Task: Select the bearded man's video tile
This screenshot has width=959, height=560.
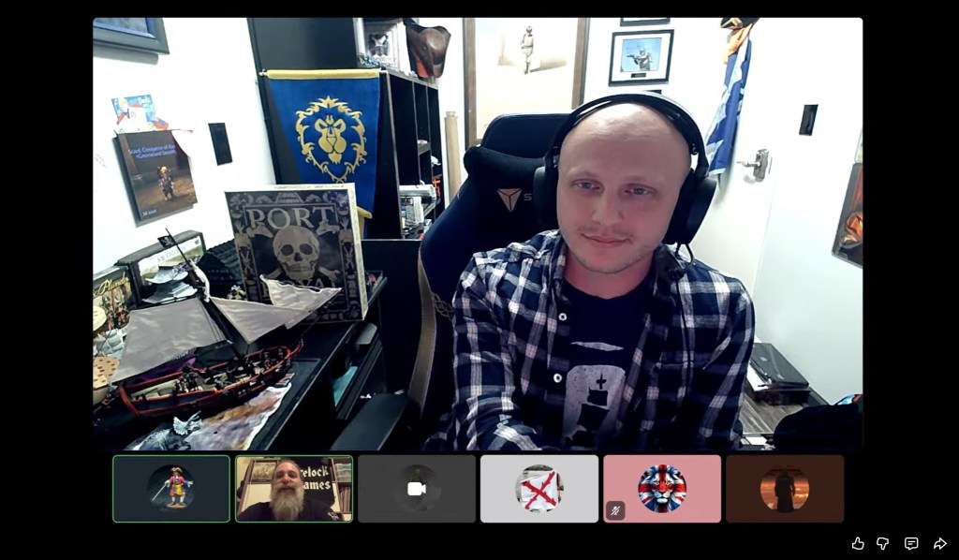Action: pos(294,488)
